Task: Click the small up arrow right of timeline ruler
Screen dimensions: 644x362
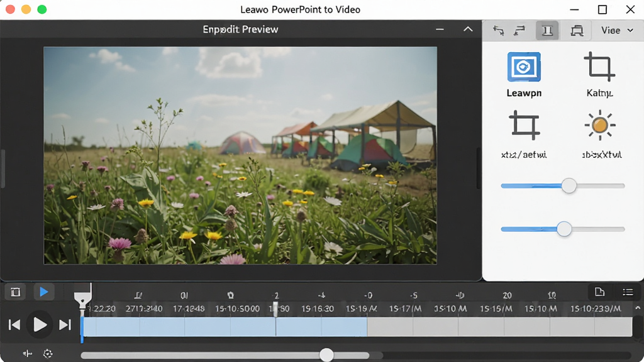Action: (x=638, y=308)
